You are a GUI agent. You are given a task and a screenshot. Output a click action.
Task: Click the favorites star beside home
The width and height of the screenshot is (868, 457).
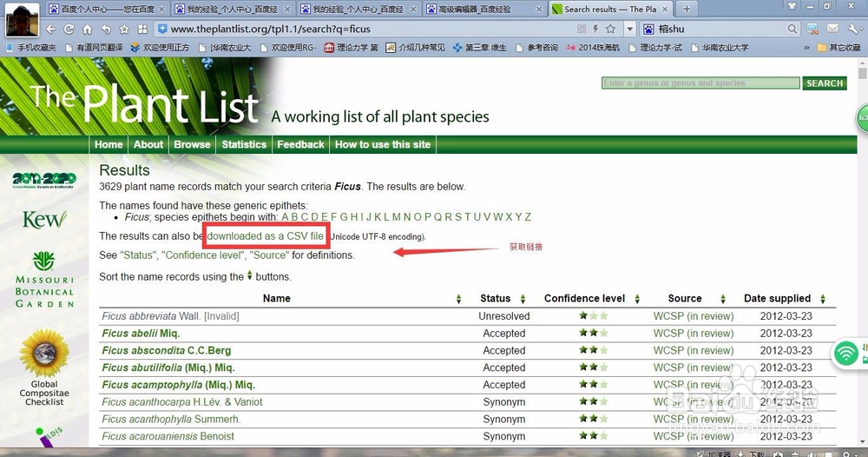click(124, 29)
